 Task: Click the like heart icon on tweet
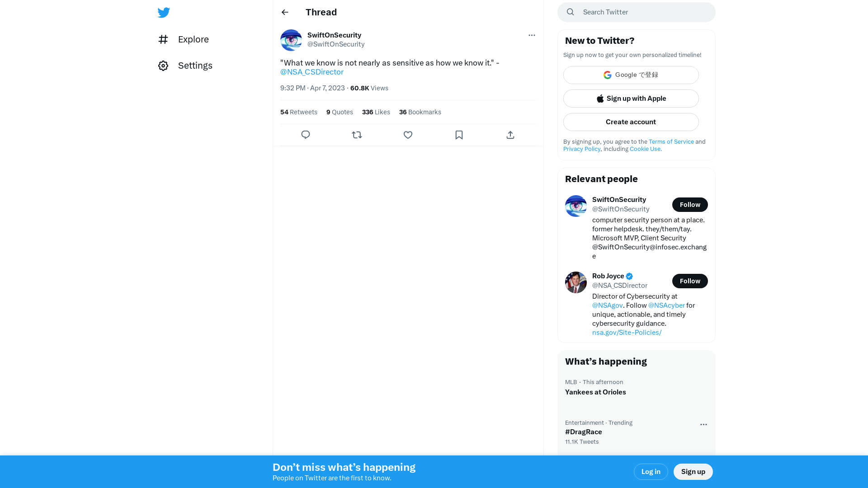(x=408, y=135)
